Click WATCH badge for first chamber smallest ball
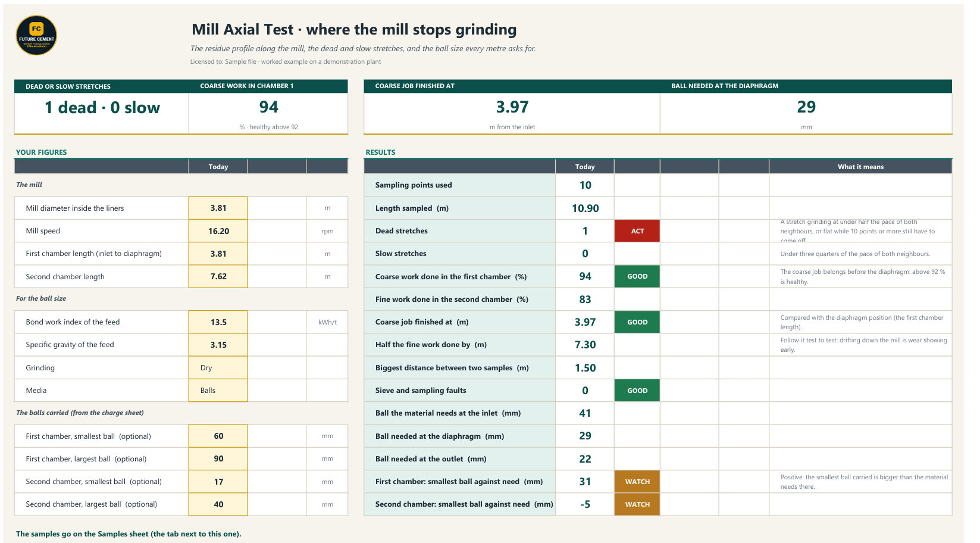The height and width of the screenshot is (543, 980). coord(637,482)
